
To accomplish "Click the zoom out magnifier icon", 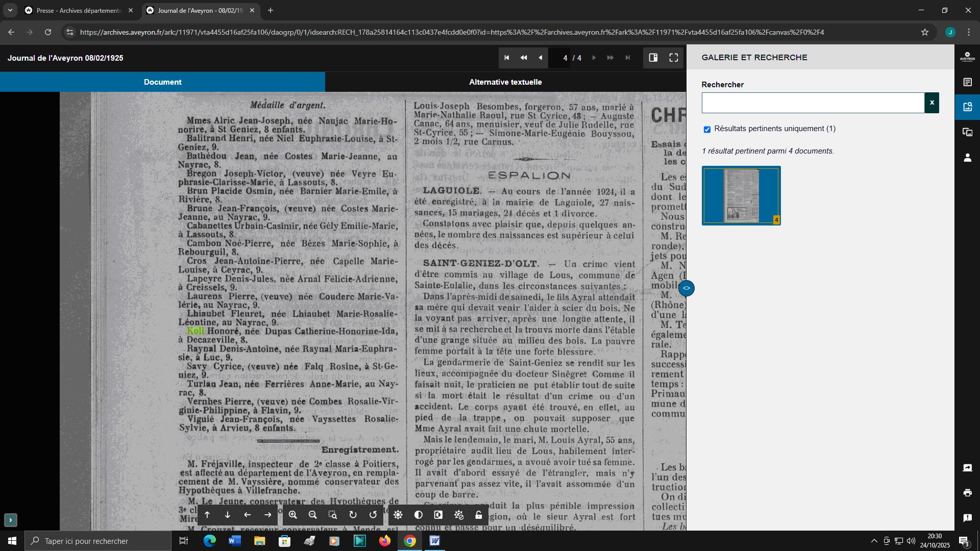I will tap(313, 515).
